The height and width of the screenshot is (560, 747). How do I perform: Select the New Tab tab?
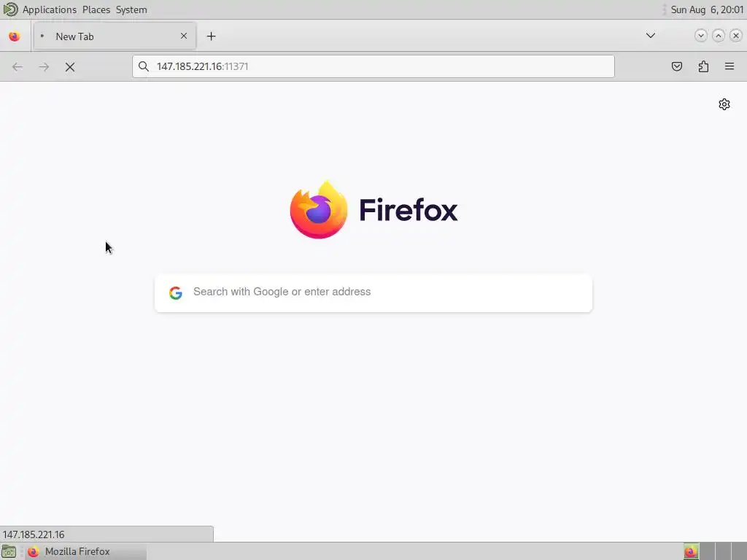(115, 36)
